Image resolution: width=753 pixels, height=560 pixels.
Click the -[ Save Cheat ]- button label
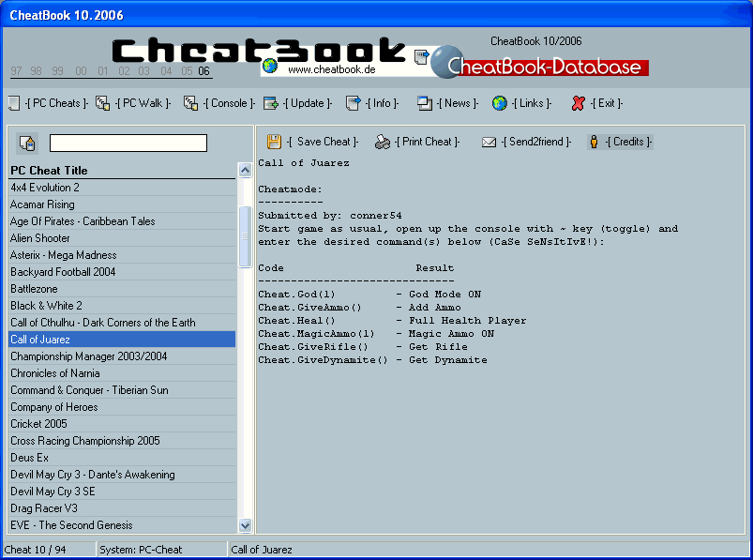pyautogui.click(x=323, y=142)
